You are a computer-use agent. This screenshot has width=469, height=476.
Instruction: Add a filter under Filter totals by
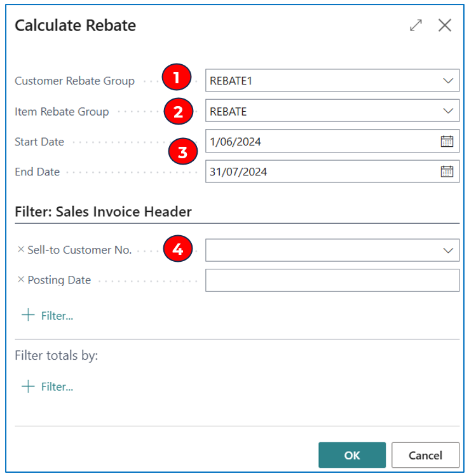tap(48, 386)
